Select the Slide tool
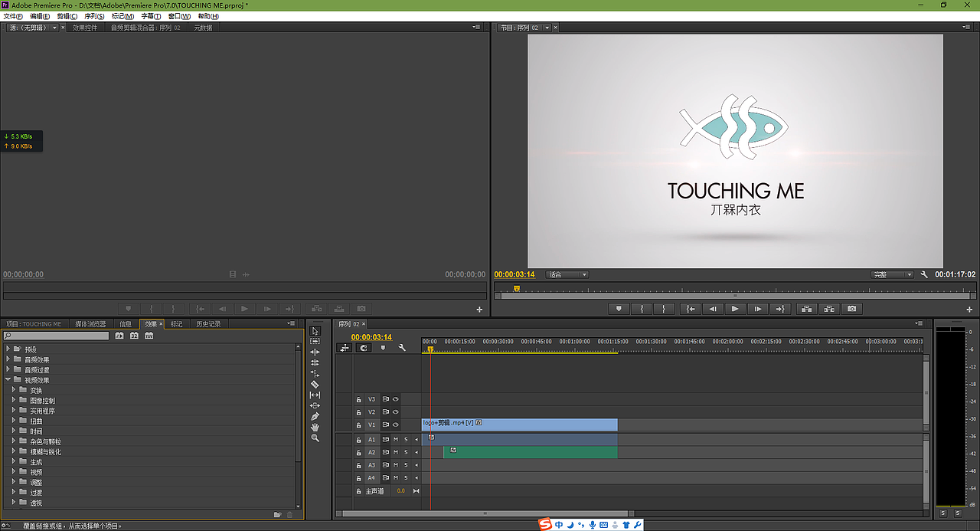Viewport: 980px width, 531px height. pos(315,406)
